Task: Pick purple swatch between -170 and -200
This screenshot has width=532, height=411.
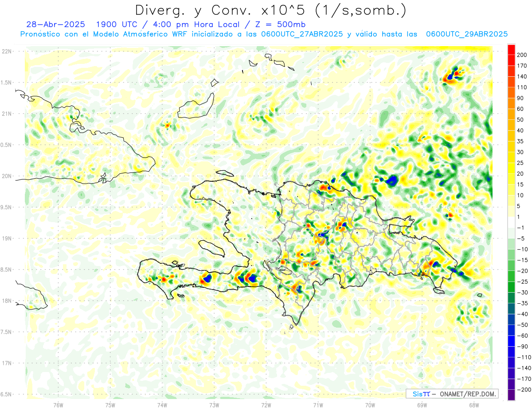Action: tap(512, 384)
